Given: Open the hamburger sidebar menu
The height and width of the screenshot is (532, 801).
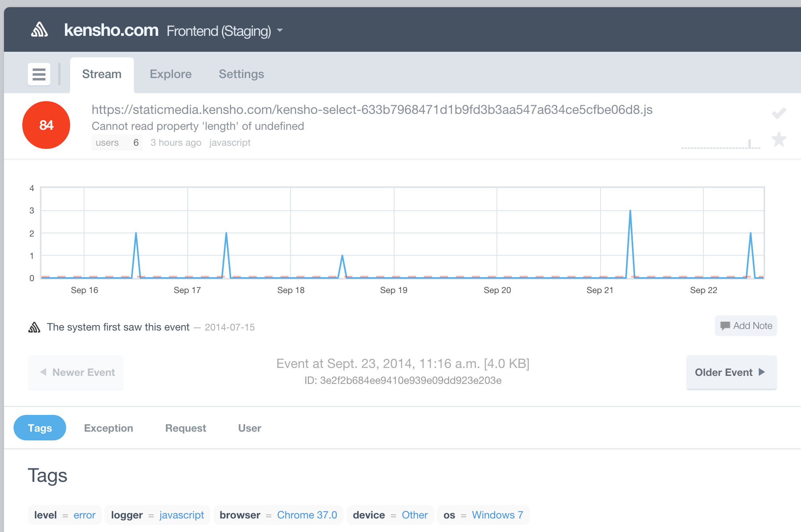Looking at the screenshot, I should coord(39,74).
